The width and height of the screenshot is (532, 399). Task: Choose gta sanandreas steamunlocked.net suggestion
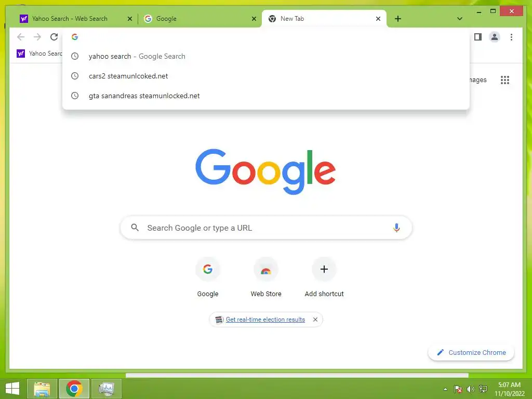(x=266, y=96)
